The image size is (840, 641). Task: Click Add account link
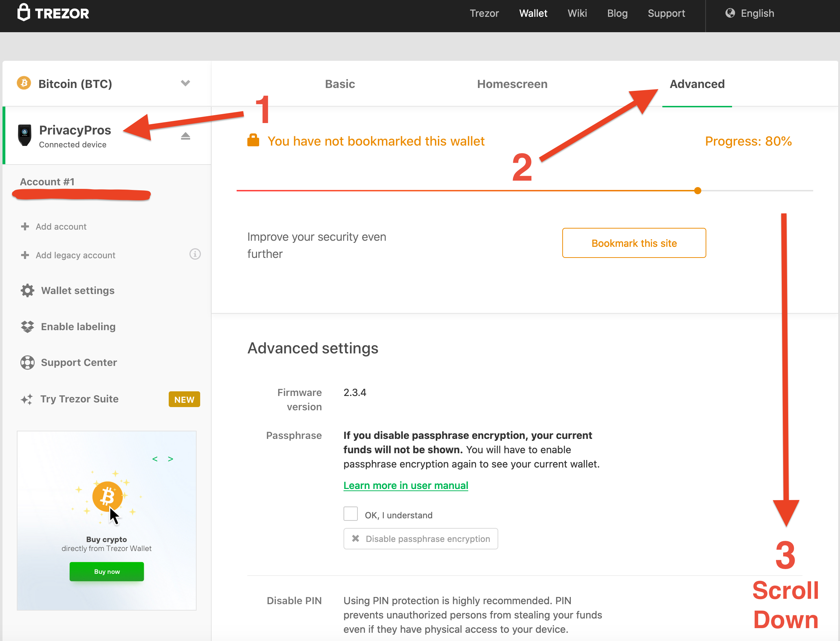pos(61,227)
